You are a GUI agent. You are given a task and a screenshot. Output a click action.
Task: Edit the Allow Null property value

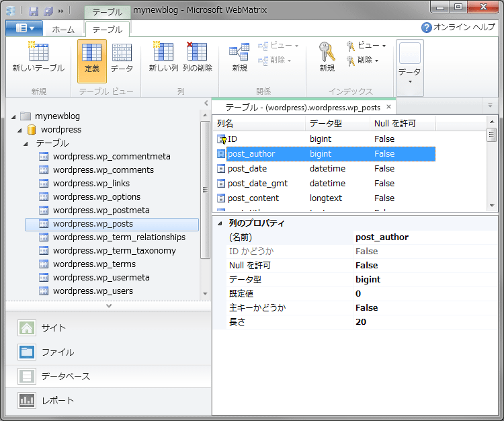coord(425,266)
